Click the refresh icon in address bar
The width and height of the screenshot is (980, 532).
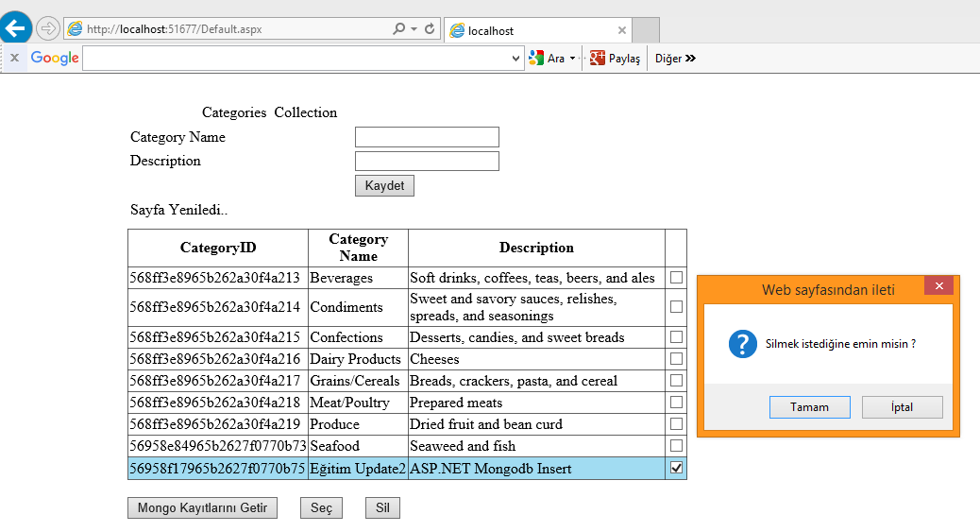[430, 29]
